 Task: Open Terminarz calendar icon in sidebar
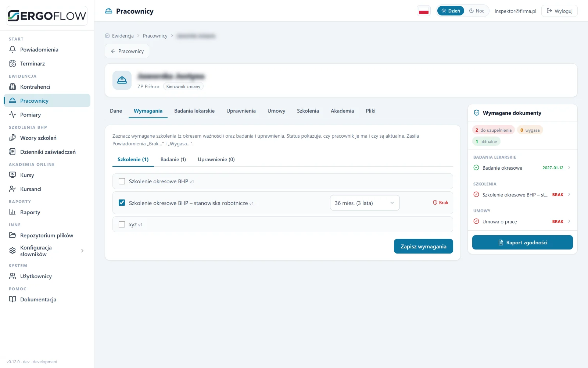(x=12, y=63)
